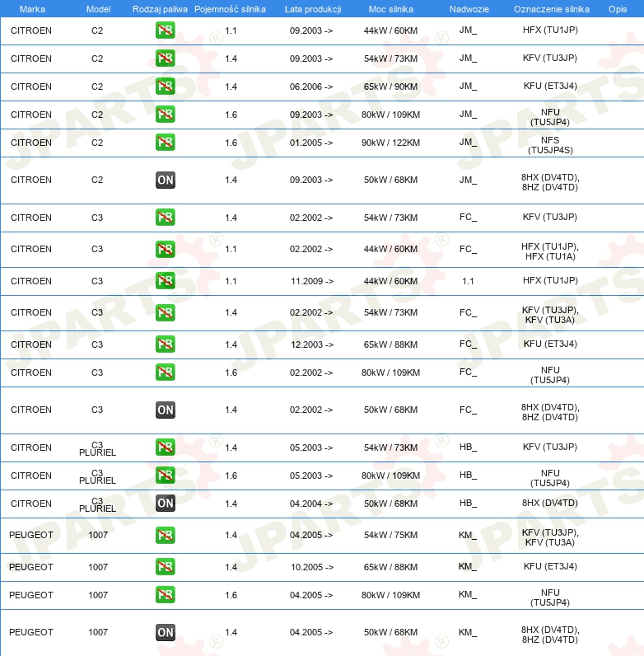This screenshot has width=644, height=656.
Task: Select the engine code NFS (TU5JP4S)
Action: coord(550,145)
